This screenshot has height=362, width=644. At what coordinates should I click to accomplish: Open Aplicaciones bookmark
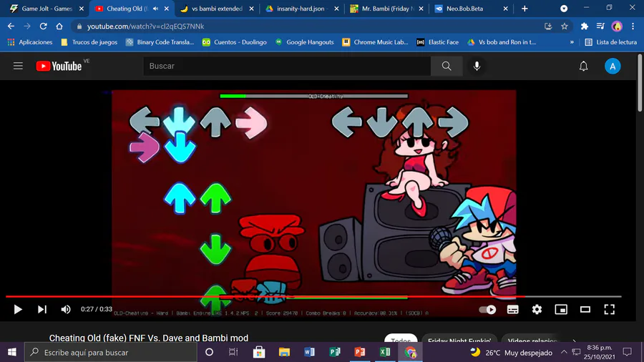click(30, 42)
